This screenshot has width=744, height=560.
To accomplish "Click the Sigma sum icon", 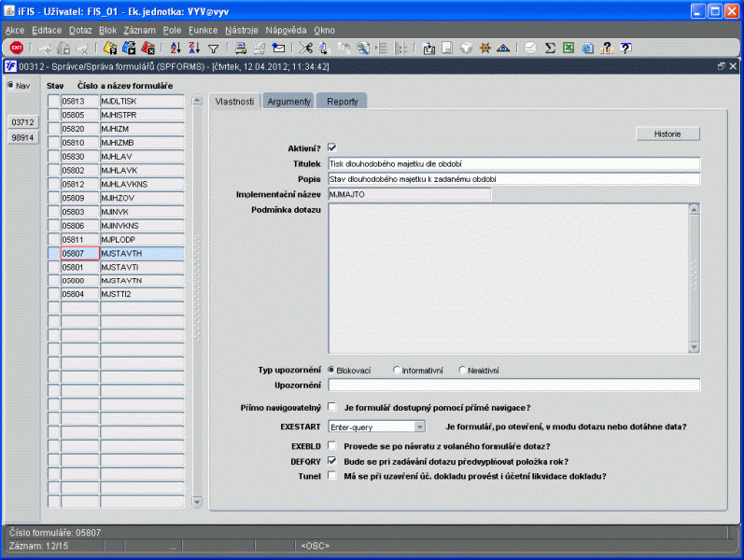I will coord(550,48).
